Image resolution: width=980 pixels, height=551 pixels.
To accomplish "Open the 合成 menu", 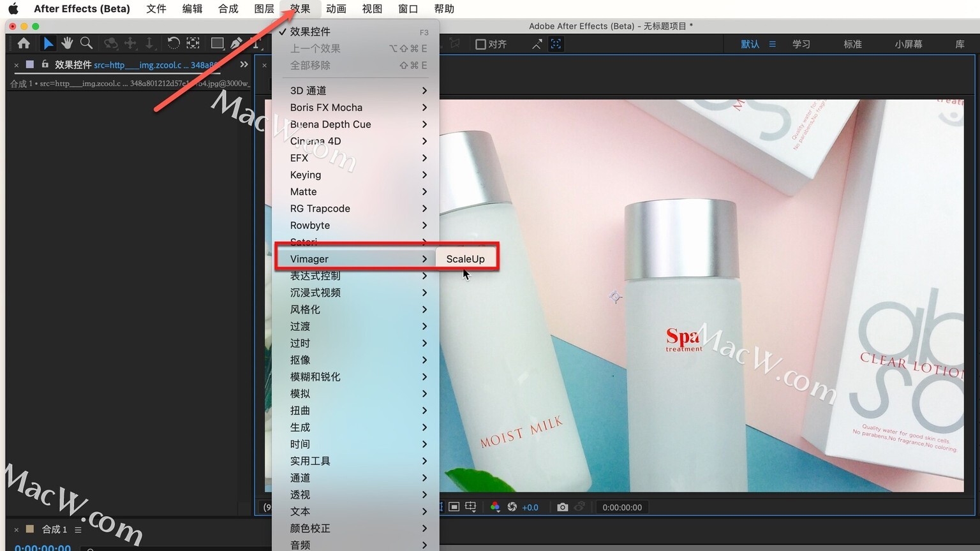I will click(228, 9).
